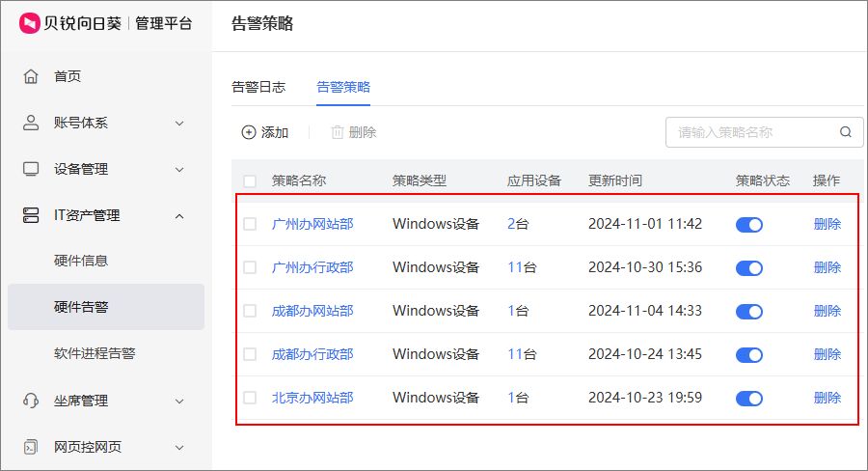Check the select-all header checkbox

[x=250, y=181]
